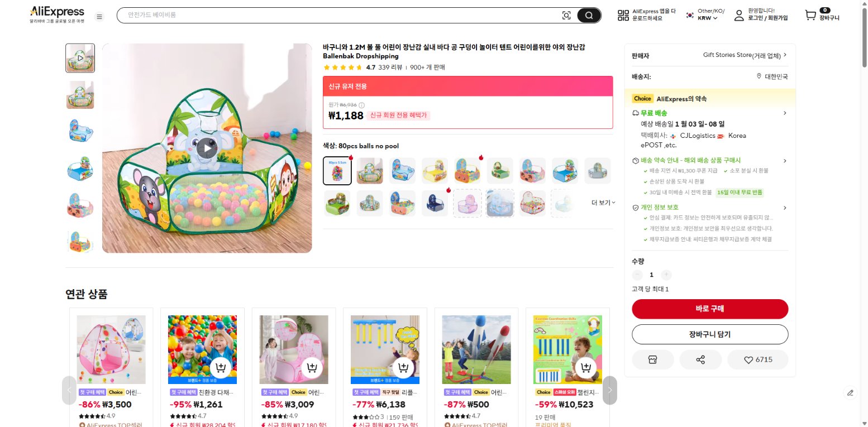Expand the 무료 배송 shipping details chevron

[x=785, y=113]
